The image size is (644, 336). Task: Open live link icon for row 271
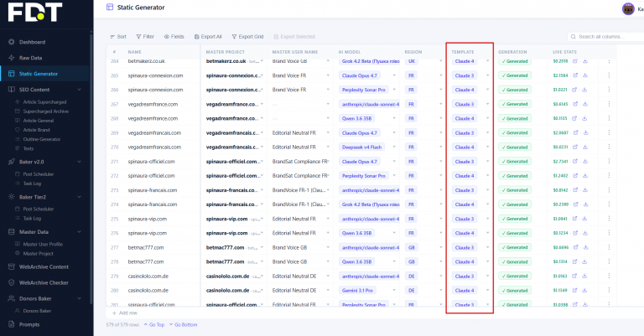coord(575,162)
